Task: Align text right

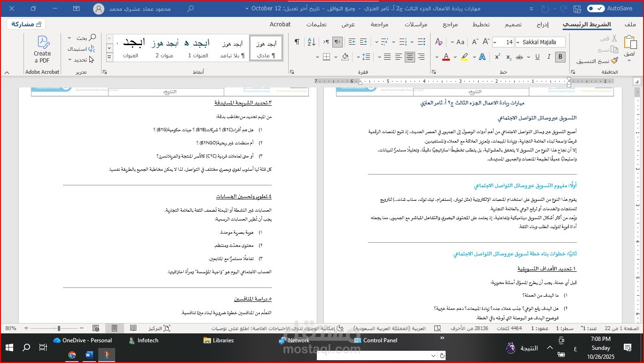Action: [x=421, y=57]
